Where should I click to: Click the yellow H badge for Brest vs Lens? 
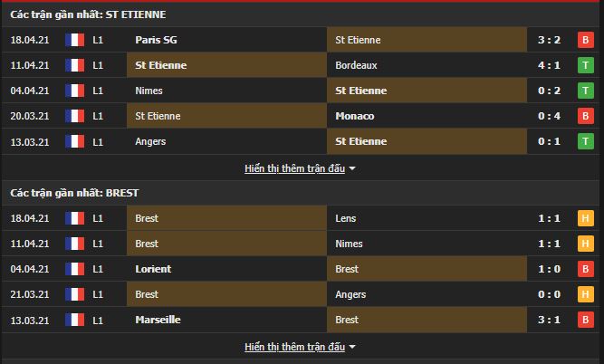pos(585,218)
